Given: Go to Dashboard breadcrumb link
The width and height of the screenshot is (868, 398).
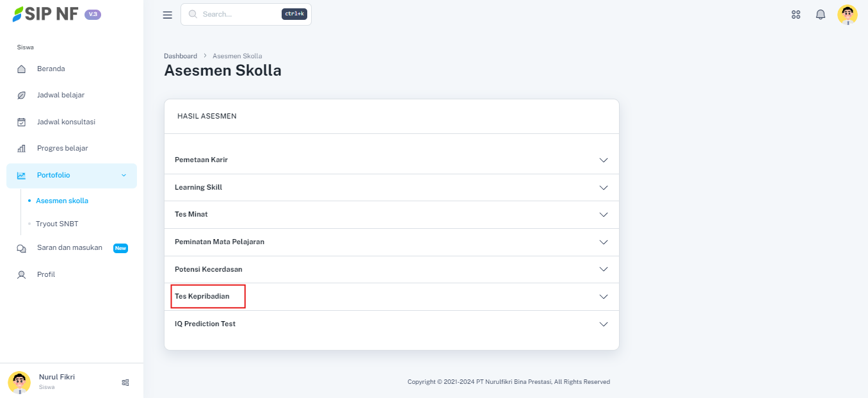Looking at the screenshot, I should [x=181, y=56].
